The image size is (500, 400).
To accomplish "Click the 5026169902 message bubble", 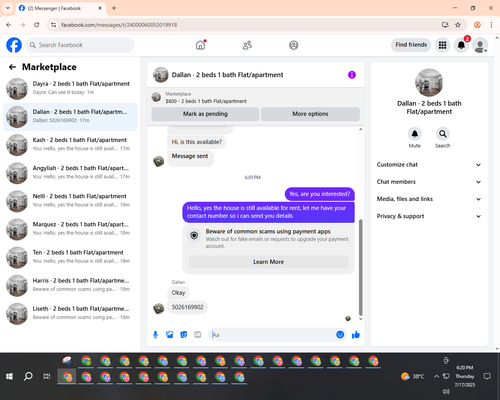I will 187,307.
